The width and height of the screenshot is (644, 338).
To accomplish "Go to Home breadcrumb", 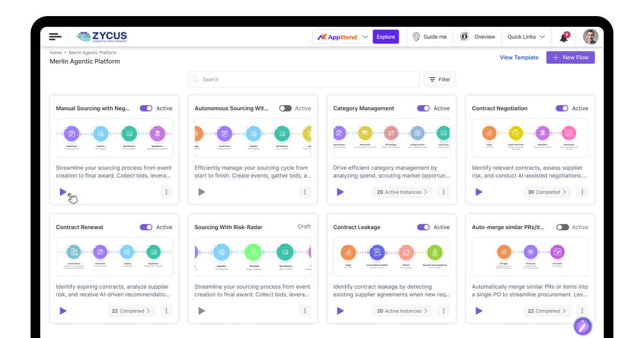I will [x=56, y=53].
